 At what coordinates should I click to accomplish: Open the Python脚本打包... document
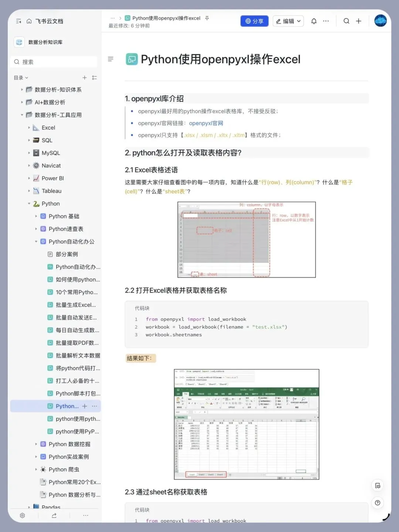[x=78, y=394]
